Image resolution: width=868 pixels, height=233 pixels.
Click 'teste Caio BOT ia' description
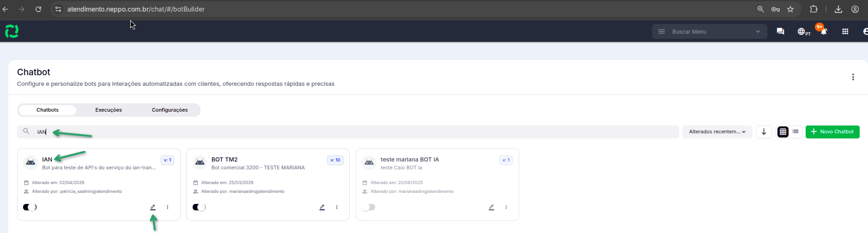[401, 167]
